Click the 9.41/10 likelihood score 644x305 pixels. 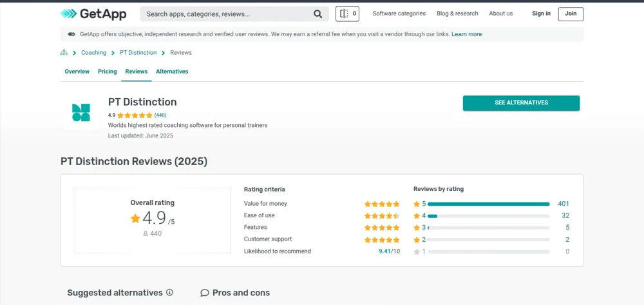pos(389,251)
